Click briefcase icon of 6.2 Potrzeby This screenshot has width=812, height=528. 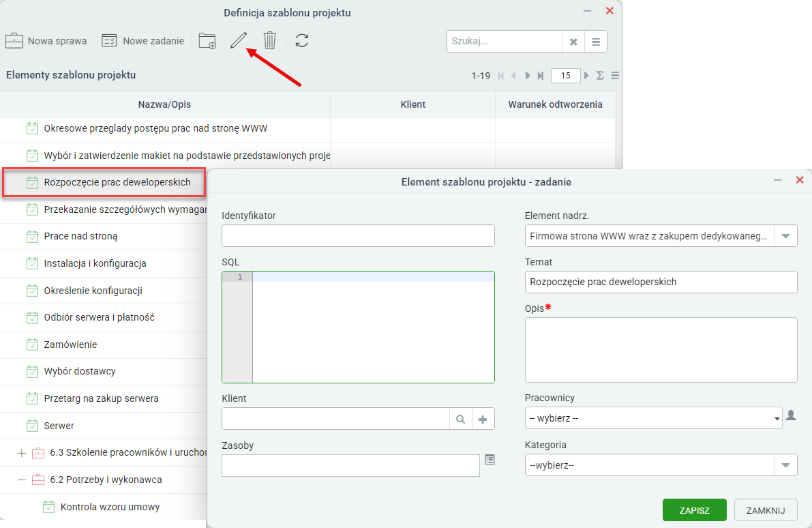(37, 480)
